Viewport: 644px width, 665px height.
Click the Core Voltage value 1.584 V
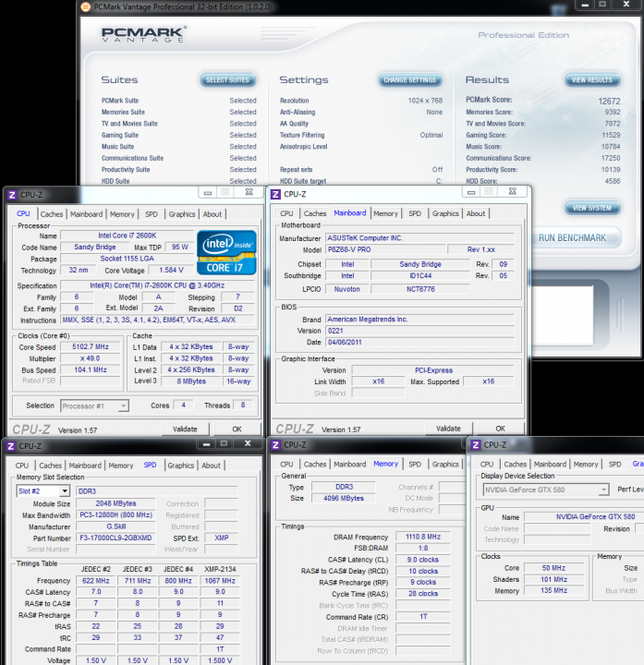171,270
